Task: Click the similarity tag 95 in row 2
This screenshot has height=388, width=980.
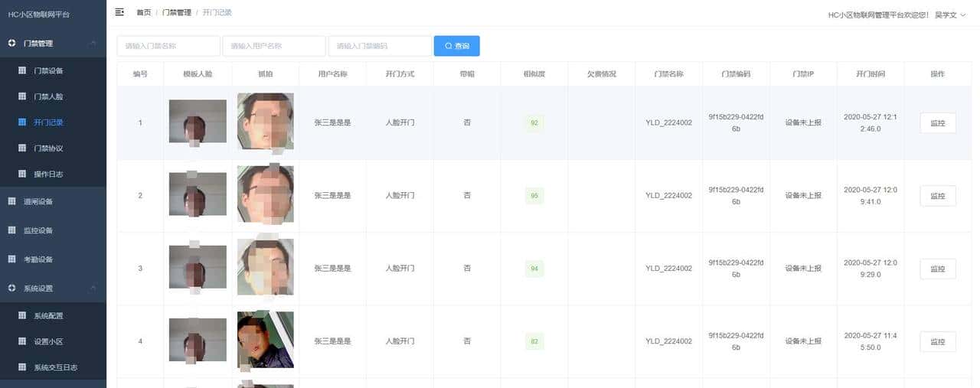Action: point(534,196)
